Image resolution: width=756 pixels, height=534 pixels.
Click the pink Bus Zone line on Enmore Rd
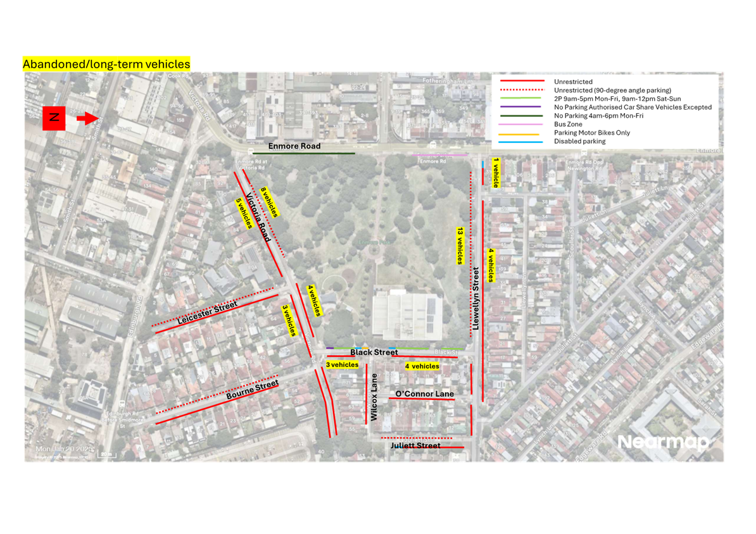pyautogui.click(x=439, y=155)
